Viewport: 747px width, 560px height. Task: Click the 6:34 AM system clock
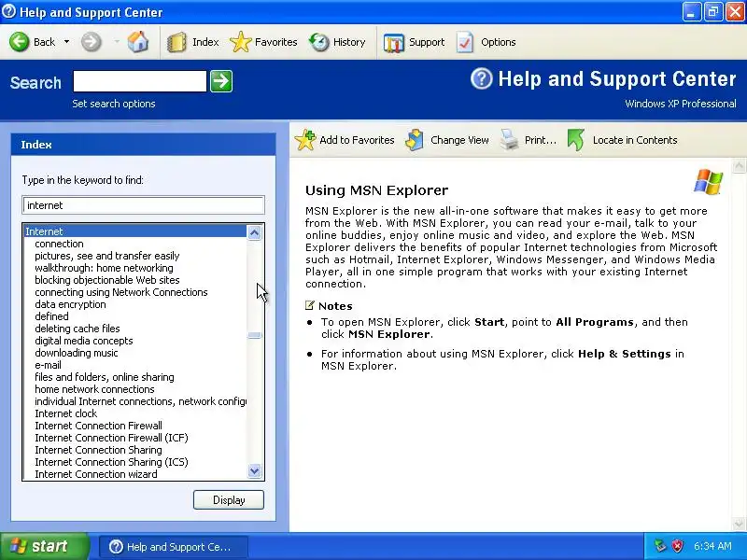tap(712, 546)
